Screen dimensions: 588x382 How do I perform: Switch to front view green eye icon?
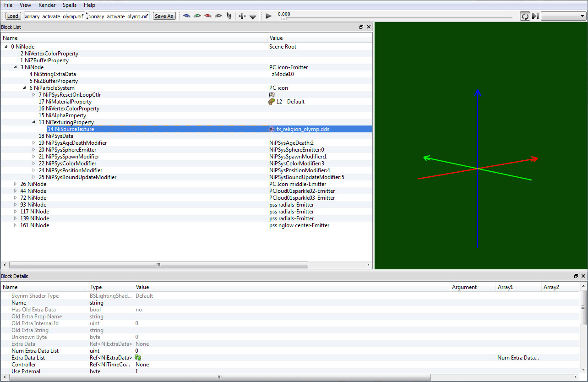coord(197,16)
